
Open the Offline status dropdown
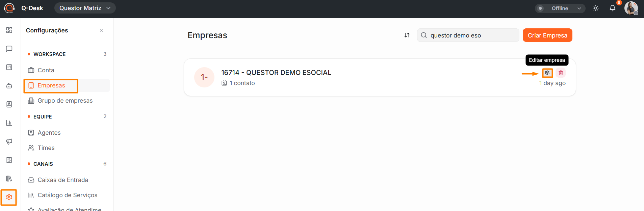[560, 8]
